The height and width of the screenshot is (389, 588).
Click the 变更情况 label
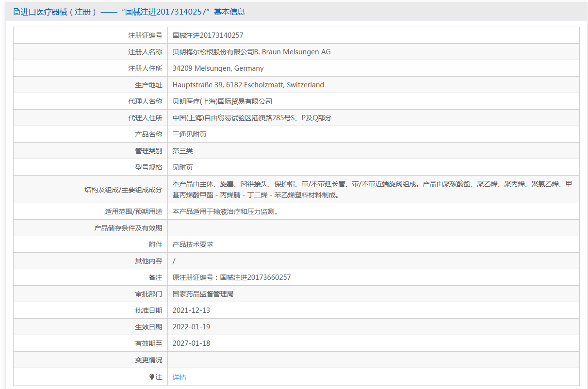pos(148,360)
